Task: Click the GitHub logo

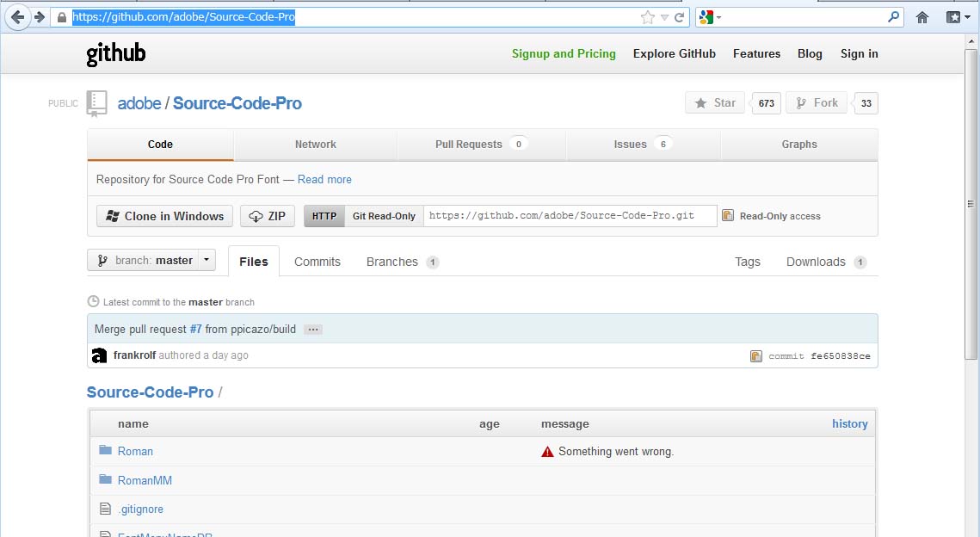Action: tap(115, 53)
